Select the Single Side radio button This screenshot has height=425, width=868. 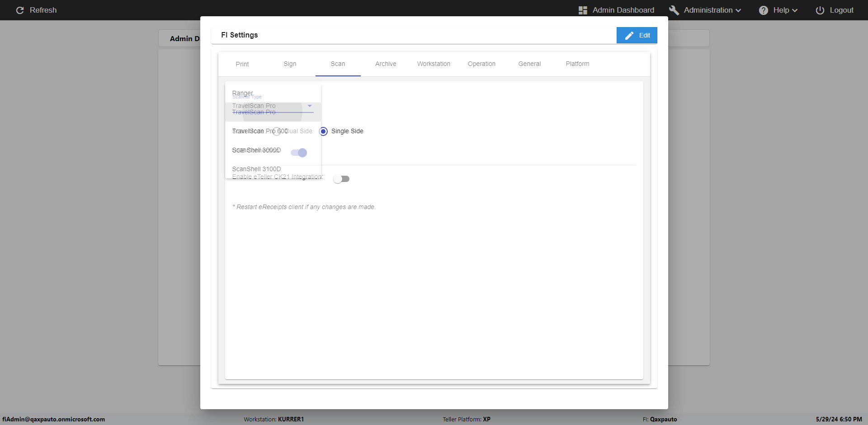[323, 131]
